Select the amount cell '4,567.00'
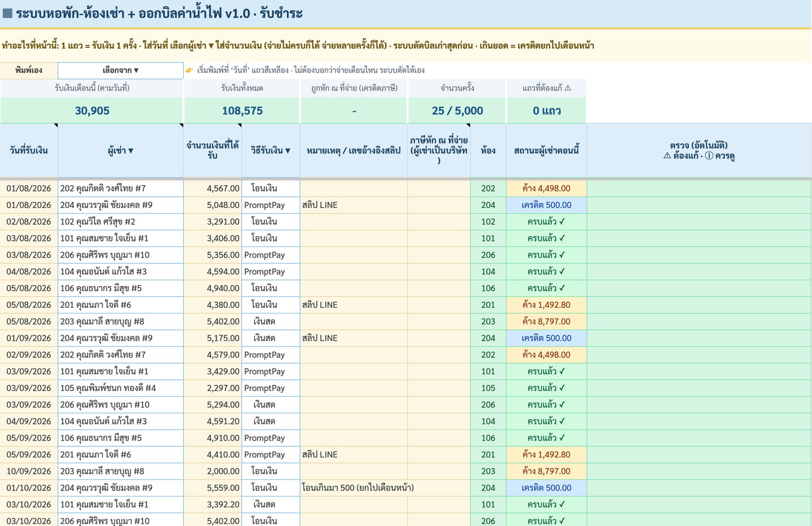 [213, 188]
